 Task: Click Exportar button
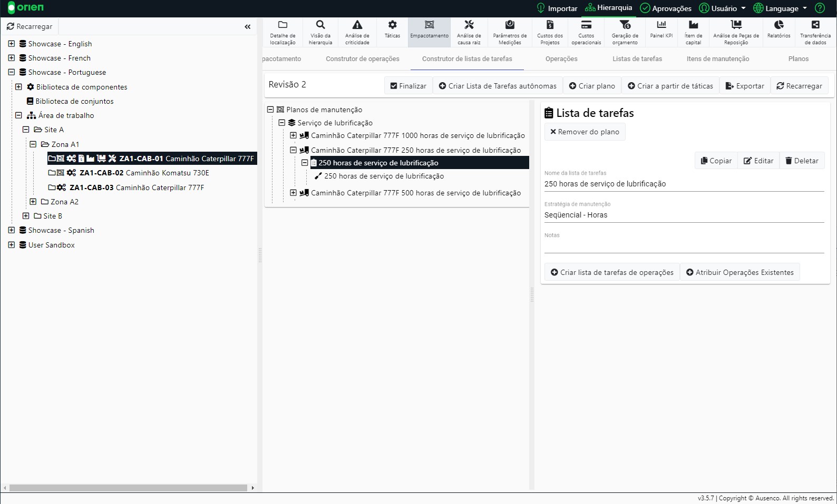(x=745, y=86)
